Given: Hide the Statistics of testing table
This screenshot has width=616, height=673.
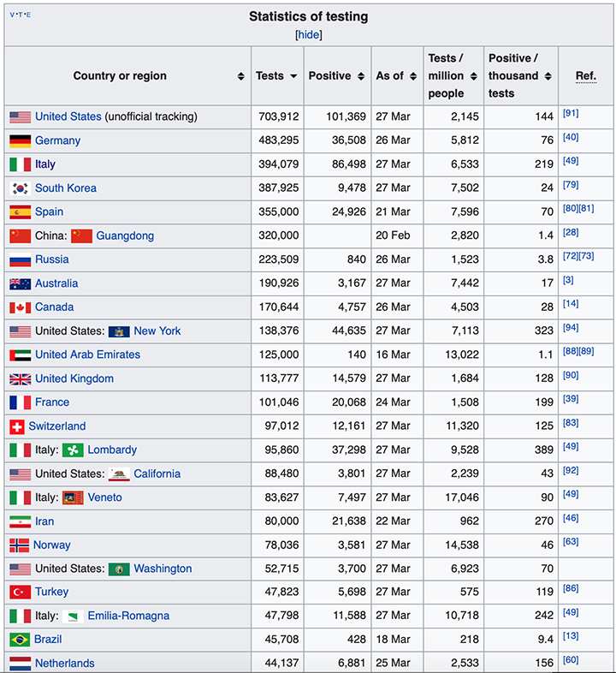Looking at the screenshot, I should (x=309, y=35).
